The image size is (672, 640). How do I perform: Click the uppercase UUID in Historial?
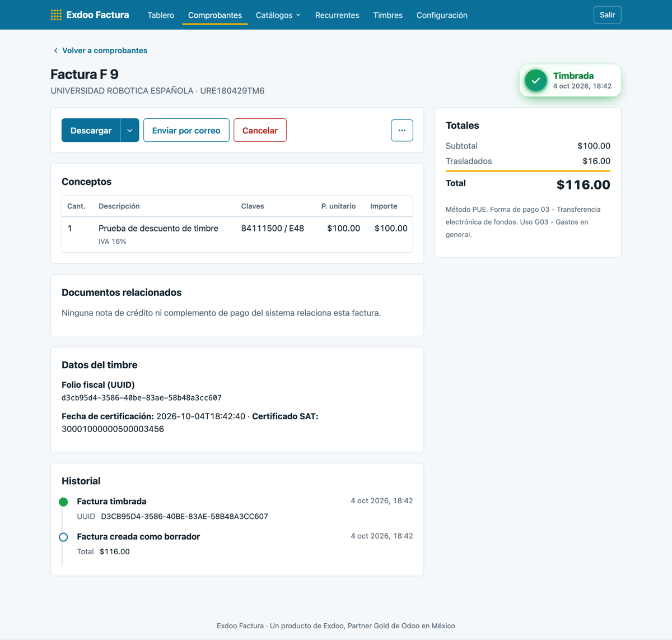(184, 517)
